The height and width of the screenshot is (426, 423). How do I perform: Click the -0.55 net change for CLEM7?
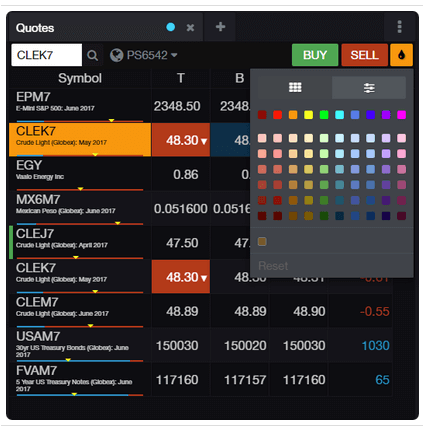pyautogui.click(x=374, y=312)
